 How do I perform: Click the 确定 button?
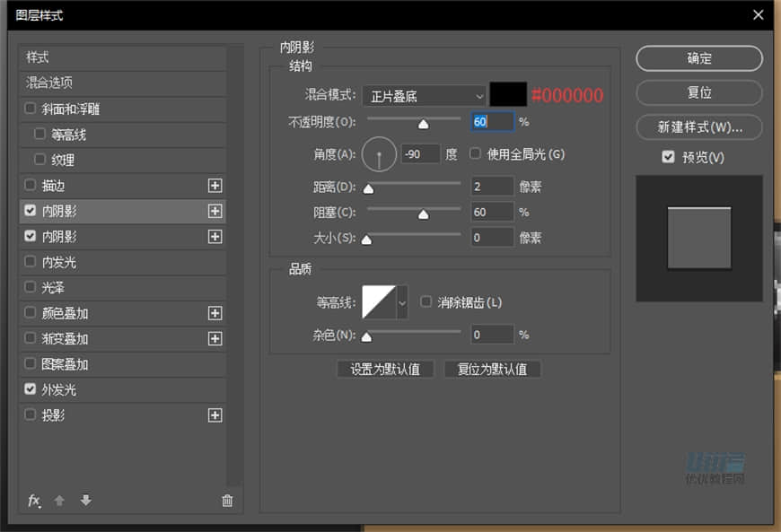pyautogui.click(x=699, y=58)
